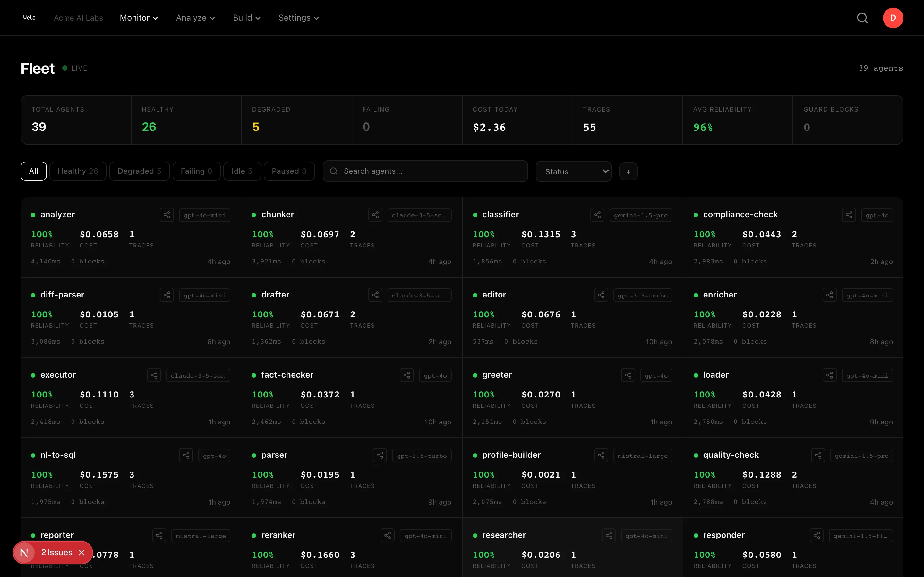This screenshot has width=924, height=577.
Task: Open the graph icon on greeter card
Action: [x=629, y=375]
